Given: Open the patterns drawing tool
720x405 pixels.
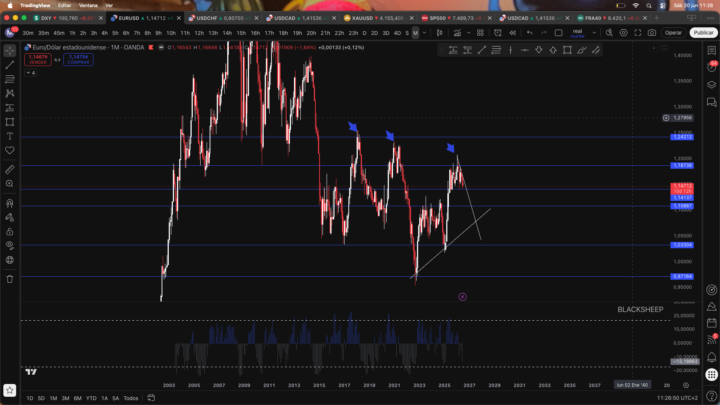Looking at the screenshot, I should 10,94.
